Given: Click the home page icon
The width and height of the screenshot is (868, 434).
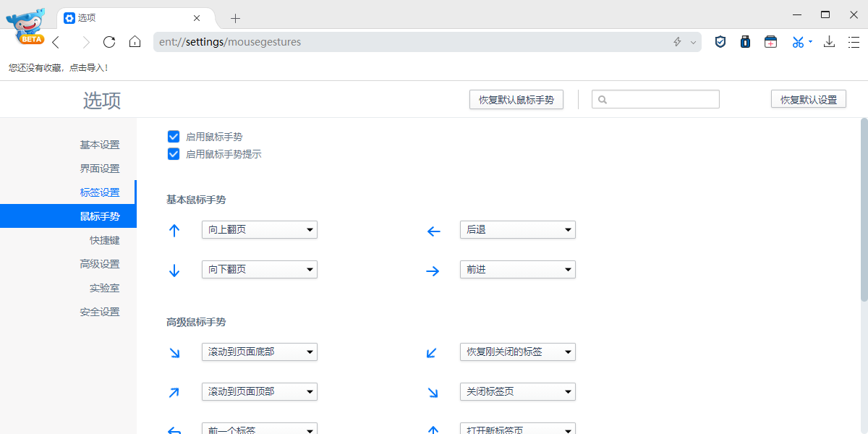Looking at the screenshot, I should [x=135, y=42].
